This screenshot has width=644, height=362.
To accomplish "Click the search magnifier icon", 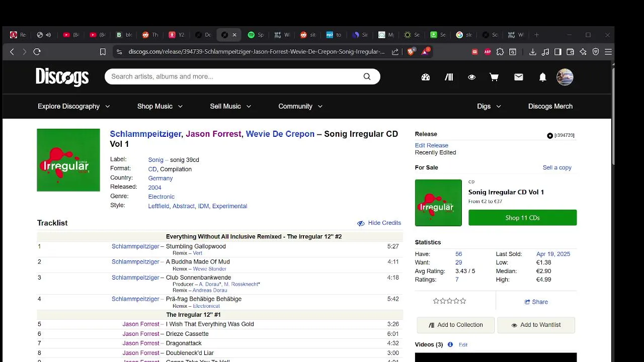I will [367, 76].
